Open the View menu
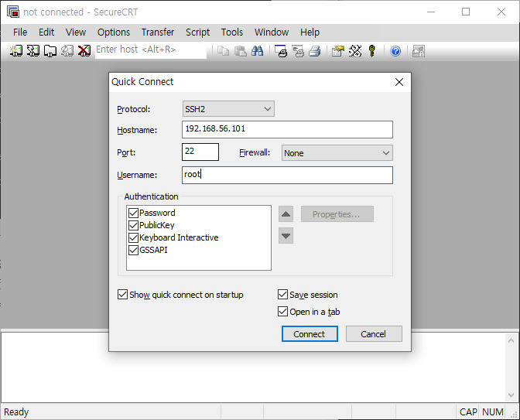Screen dimensions: 520x420 [x=76, y=32]
